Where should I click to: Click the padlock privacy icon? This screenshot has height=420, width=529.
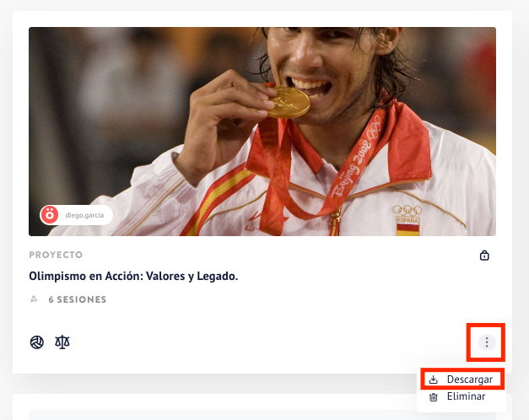484,256
